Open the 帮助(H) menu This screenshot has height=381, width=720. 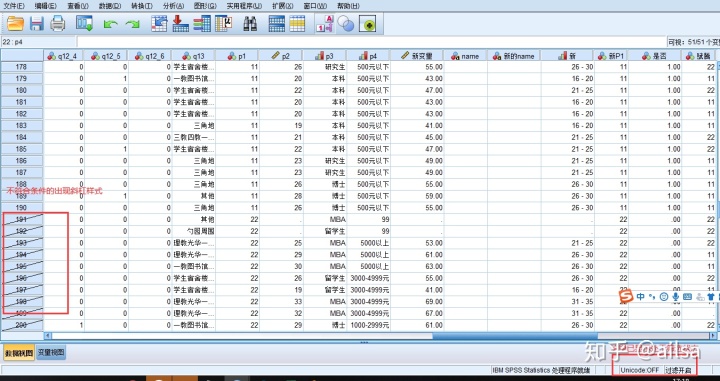[x=348, y=6]
